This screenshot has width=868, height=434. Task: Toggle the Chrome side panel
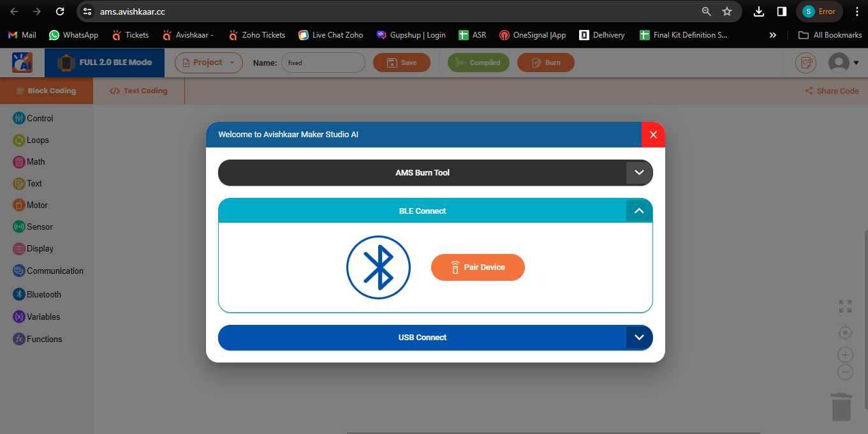781,11
